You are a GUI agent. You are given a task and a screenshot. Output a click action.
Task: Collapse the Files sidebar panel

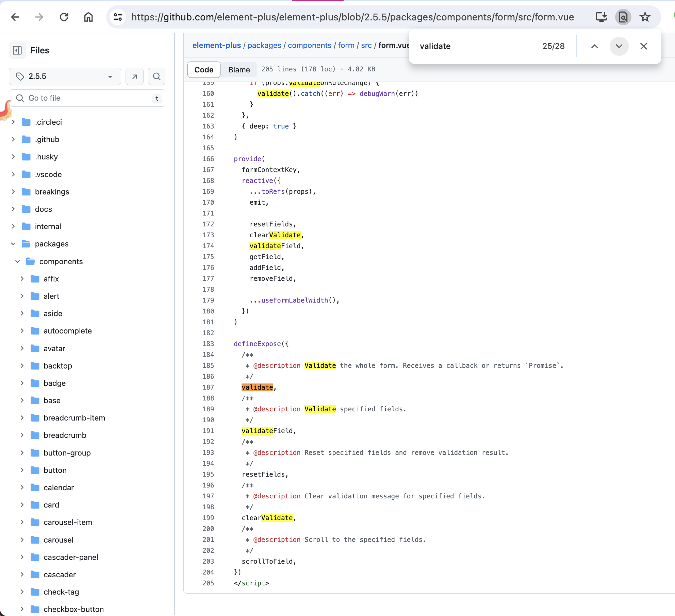(x=17, y=50)
